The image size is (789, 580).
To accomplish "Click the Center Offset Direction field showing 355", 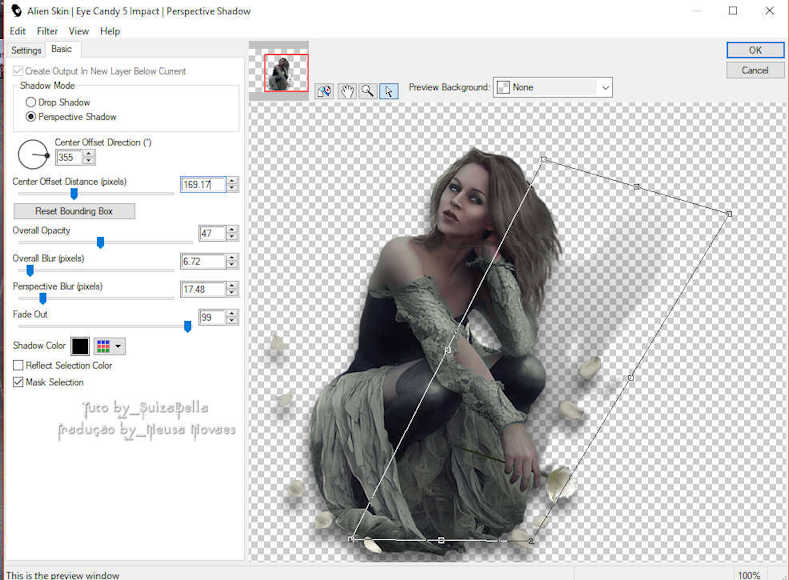I will 69,157.
